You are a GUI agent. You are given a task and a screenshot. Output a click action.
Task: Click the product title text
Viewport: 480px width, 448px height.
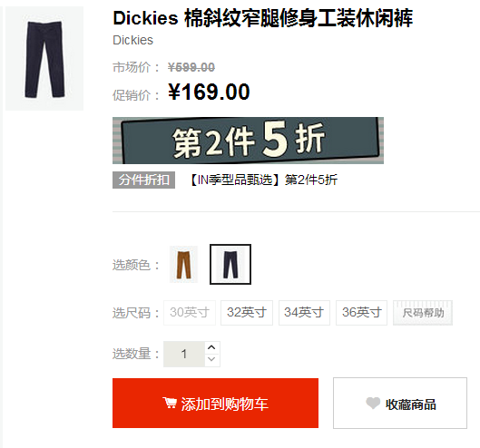tap(263, 18)
